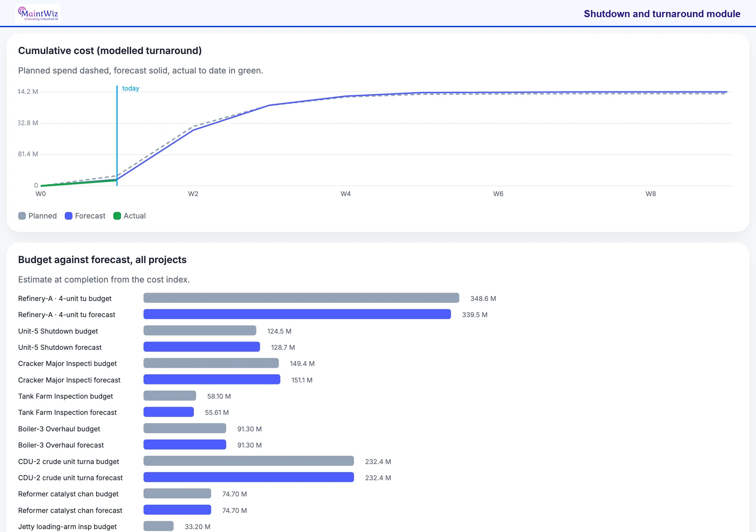This screenshot has height=532, width=756.
Task: Click the W4 axis label
Action: (x=346, y=194)
